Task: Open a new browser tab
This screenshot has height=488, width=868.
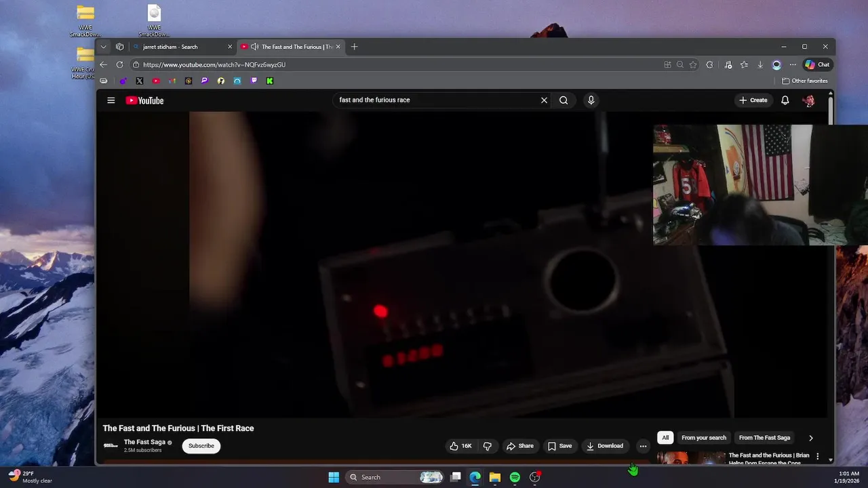Action: (354, 47)
